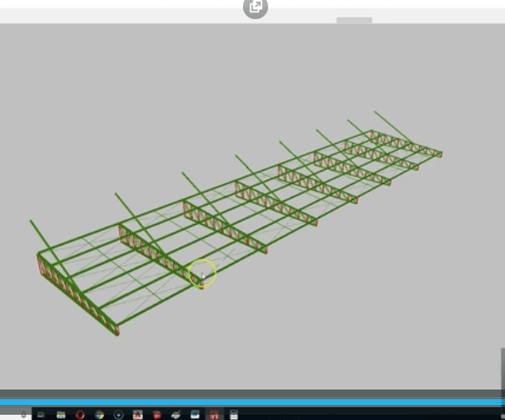
Task: Click the small gray bar in top toolbar
Action: [354, 20]
